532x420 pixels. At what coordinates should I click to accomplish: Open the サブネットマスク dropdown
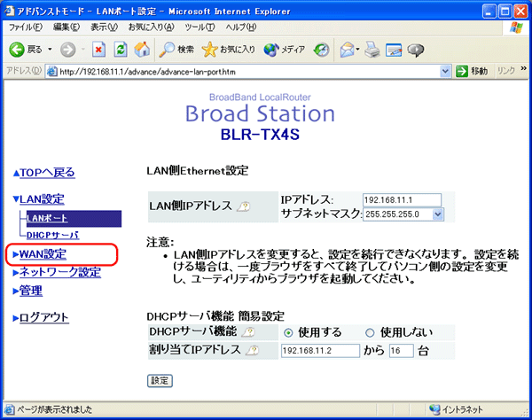click(x=403, y=214)
